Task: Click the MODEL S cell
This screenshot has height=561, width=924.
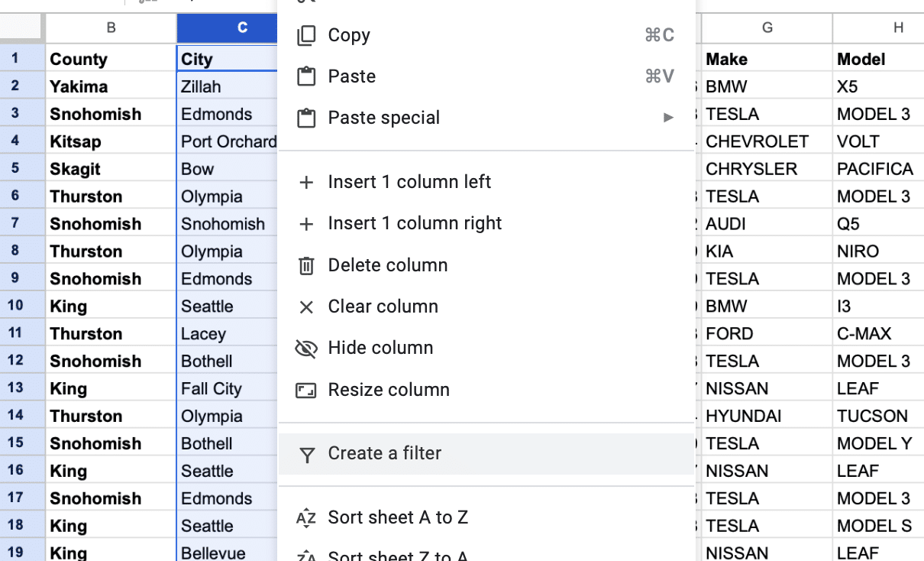Action: (878, 527)
